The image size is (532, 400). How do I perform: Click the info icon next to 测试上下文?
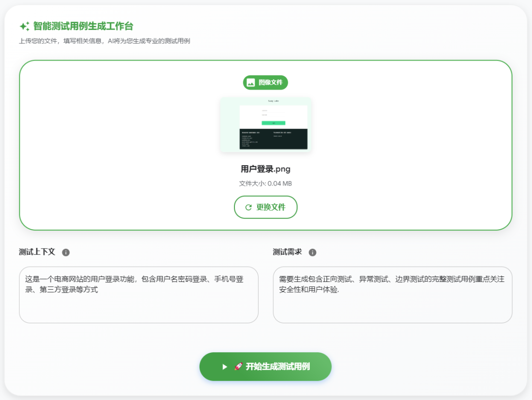click(x=66, y=252)
